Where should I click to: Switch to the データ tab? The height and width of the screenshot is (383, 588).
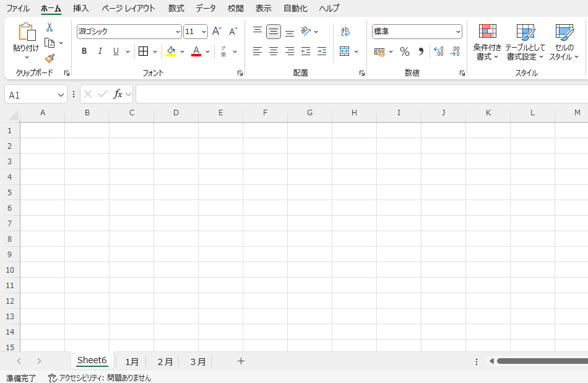click(206, 8)
